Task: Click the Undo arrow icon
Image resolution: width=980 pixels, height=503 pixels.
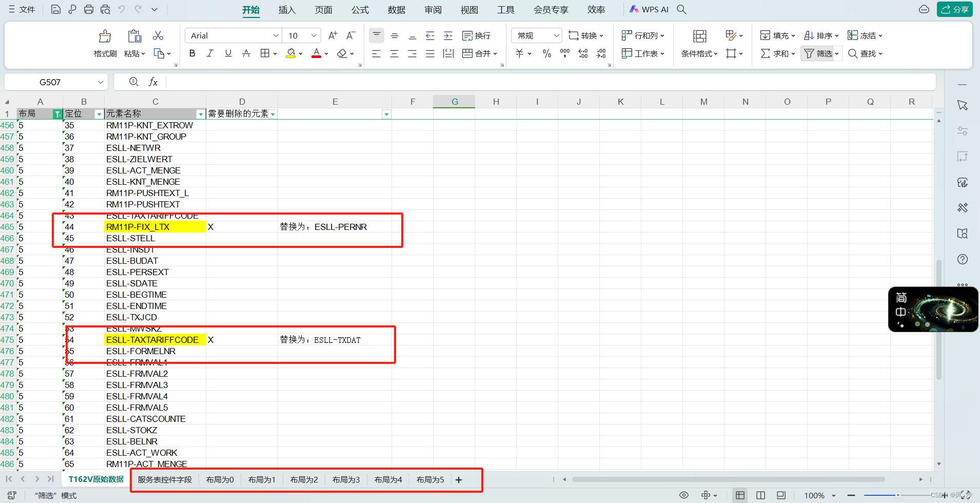Action: [x=122, y=9]
